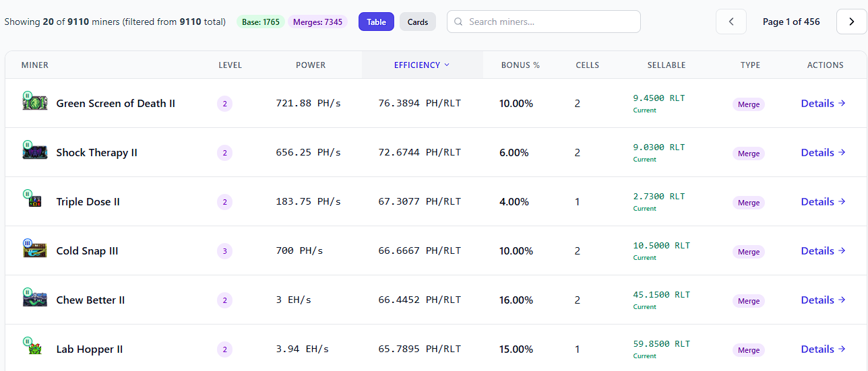
Task: Click the Base: 1765 badge
Action: coord(261,22)
